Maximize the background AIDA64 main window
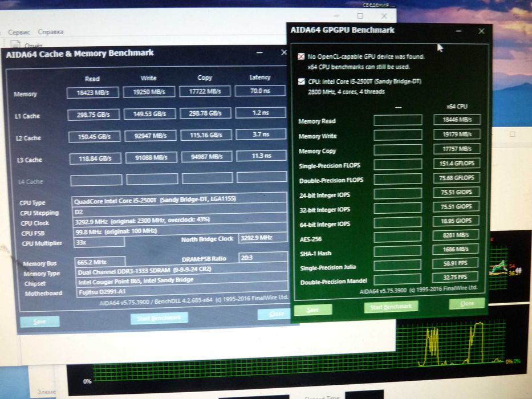The width and height of the screenshot is (532, 399). [360, 16]
